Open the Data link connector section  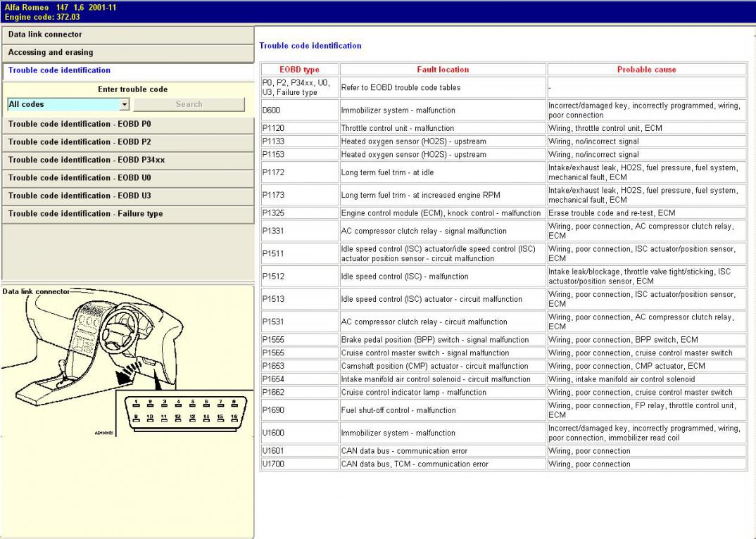click(127, 34)
